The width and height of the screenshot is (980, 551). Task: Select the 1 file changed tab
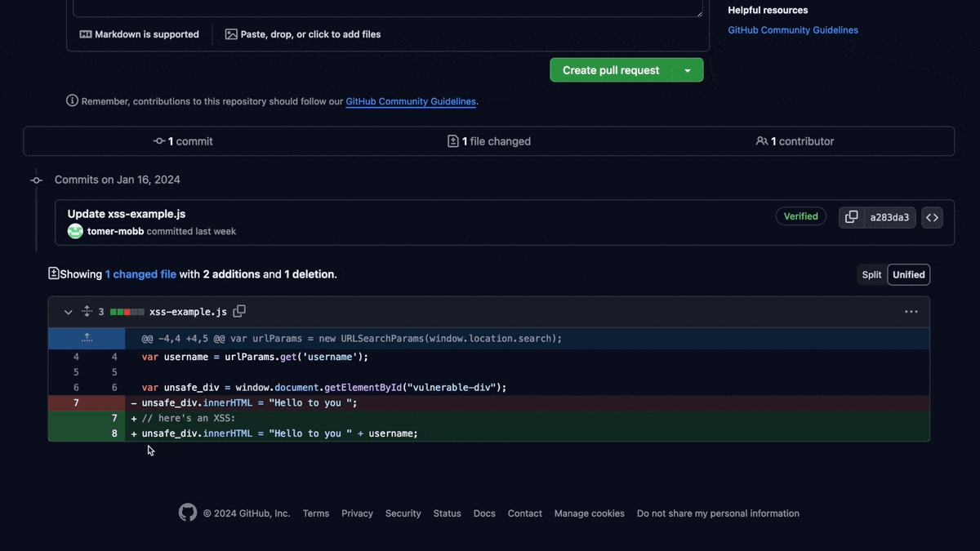(488, 140)
